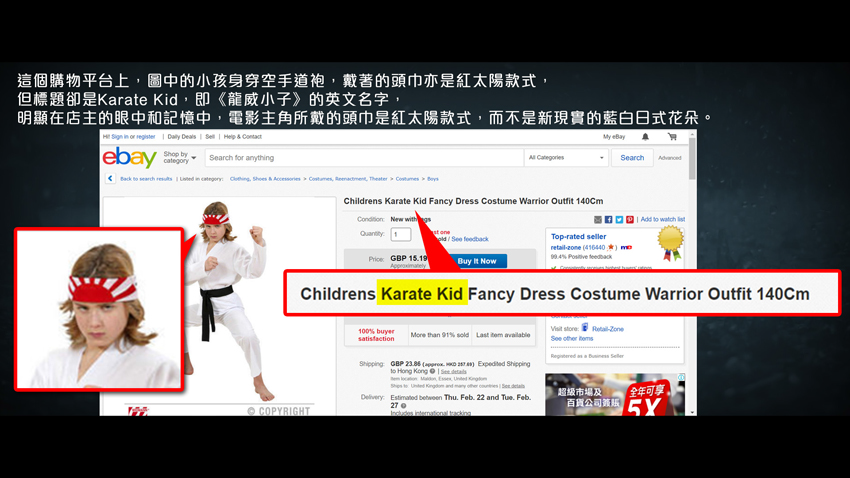Open the Costumes breadcrumb link

tap(407, 178)
